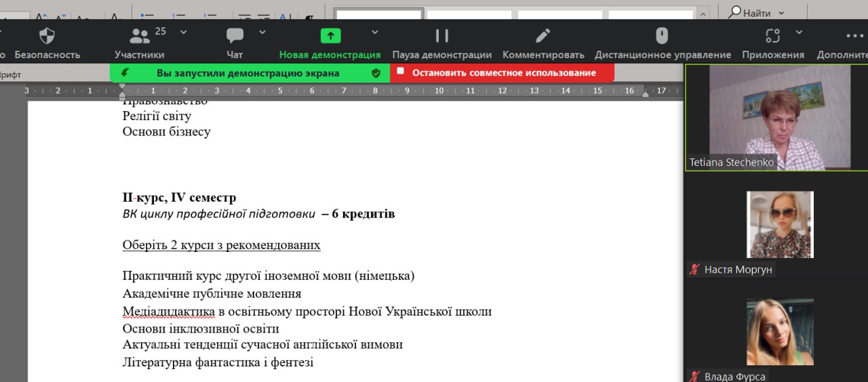The image size is (868, 382).
Task: Click the 'Вы запустили демонстрацию экрана' label
Action: tap(248, 72)
